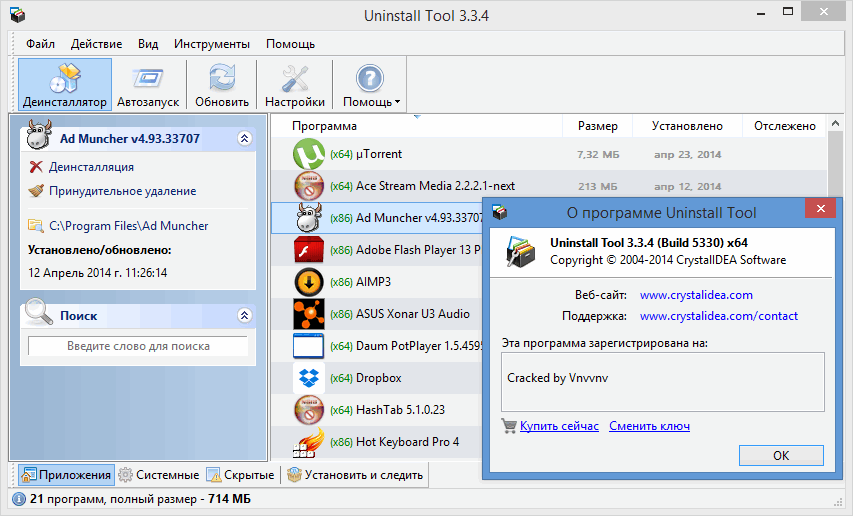Click the Adobe Flash Player icon
Image resolution: width=853 pixels, height=516 pixels.
pos(308,250)
